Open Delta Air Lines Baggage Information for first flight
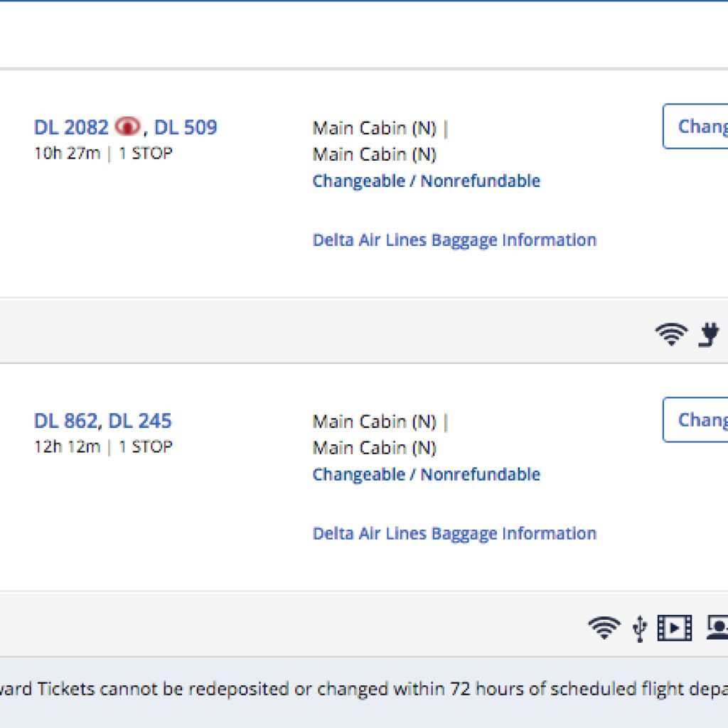728x728 pixels. coord(454,240)
